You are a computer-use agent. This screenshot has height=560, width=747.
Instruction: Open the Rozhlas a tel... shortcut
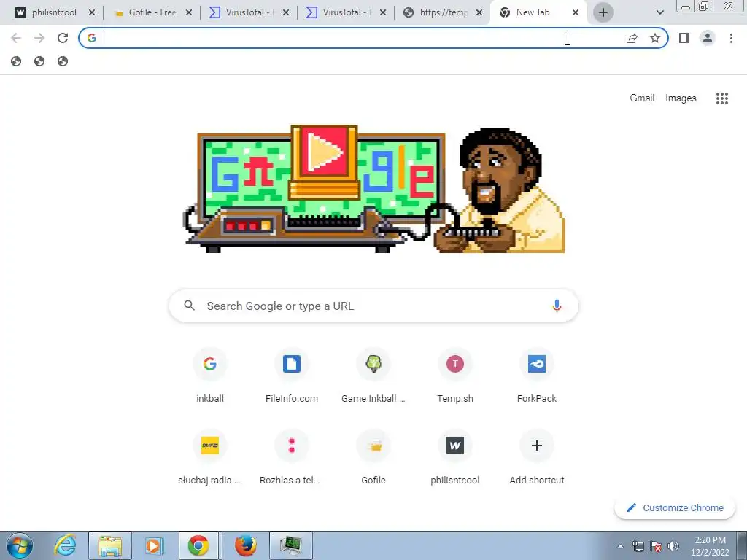pos(292,458)
